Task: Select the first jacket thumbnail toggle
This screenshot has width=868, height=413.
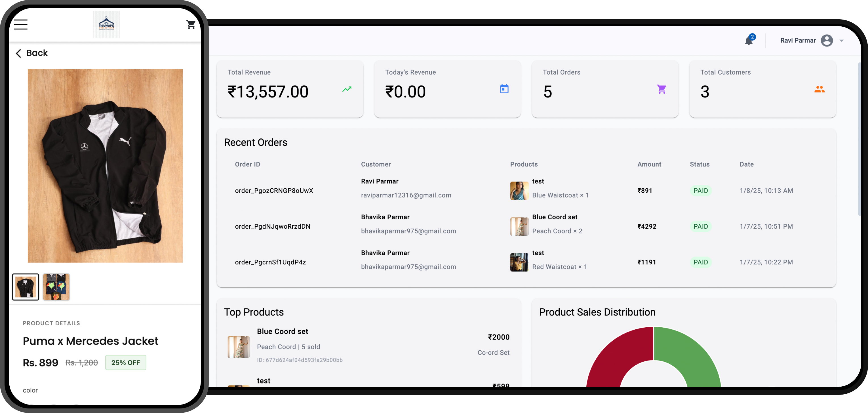Action: pos(25,287)
